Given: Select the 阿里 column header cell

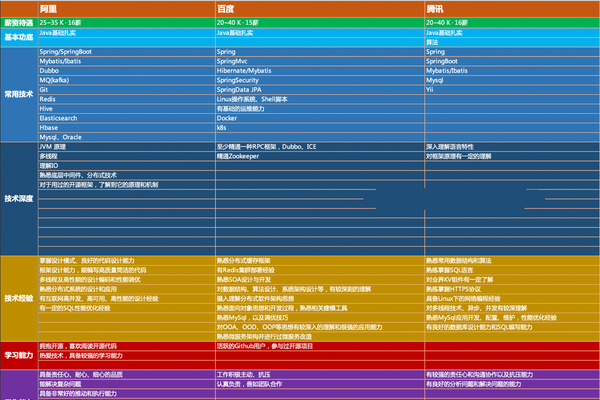Looking at the screenshot, I should point(127,9).
